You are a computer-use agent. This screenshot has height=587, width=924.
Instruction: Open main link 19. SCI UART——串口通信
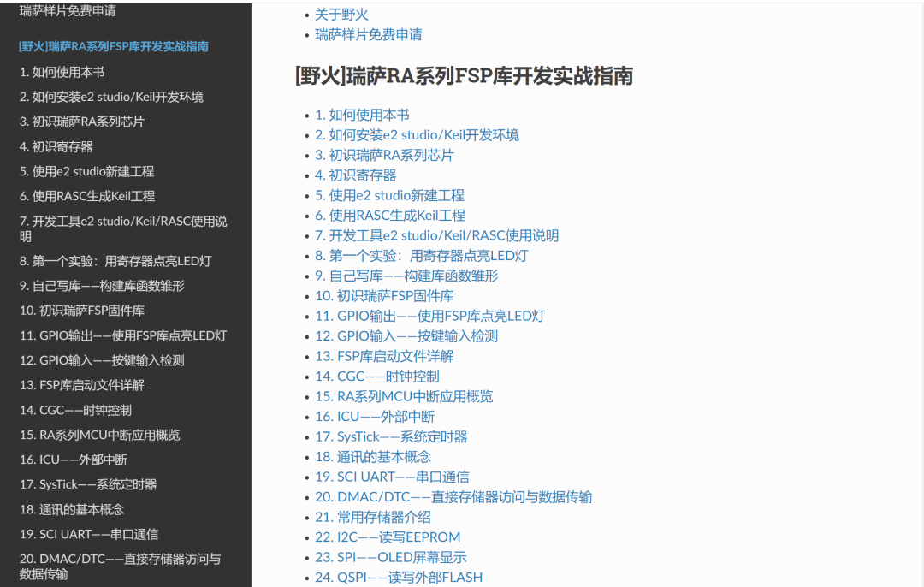[392, 477]
